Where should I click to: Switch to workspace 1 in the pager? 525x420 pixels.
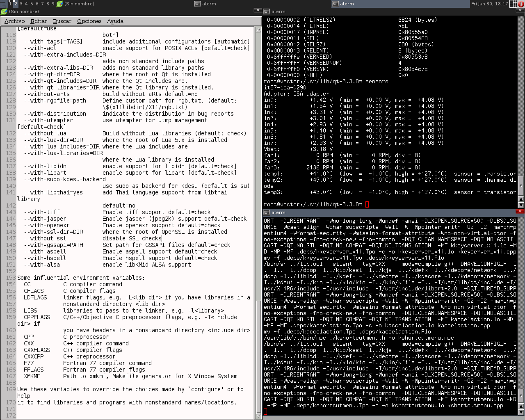(x=11, y=4)
